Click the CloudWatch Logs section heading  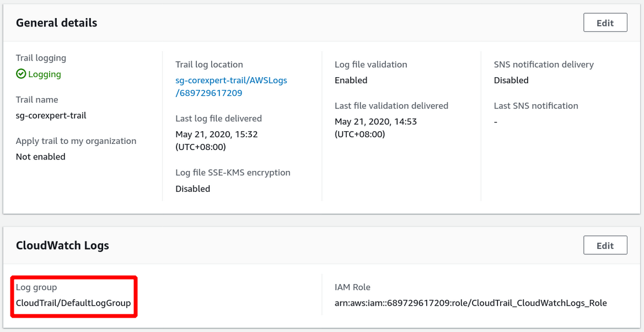pos(62,246)
